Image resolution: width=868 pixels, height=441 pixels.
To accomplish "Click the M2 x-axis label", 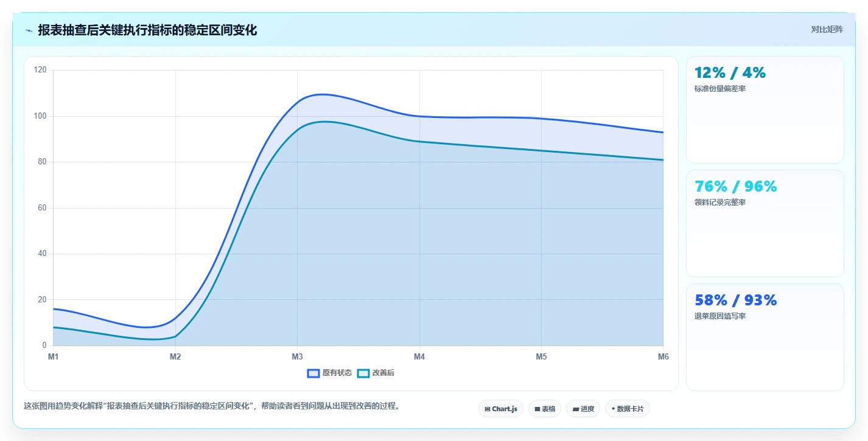I will coord(175,357).
